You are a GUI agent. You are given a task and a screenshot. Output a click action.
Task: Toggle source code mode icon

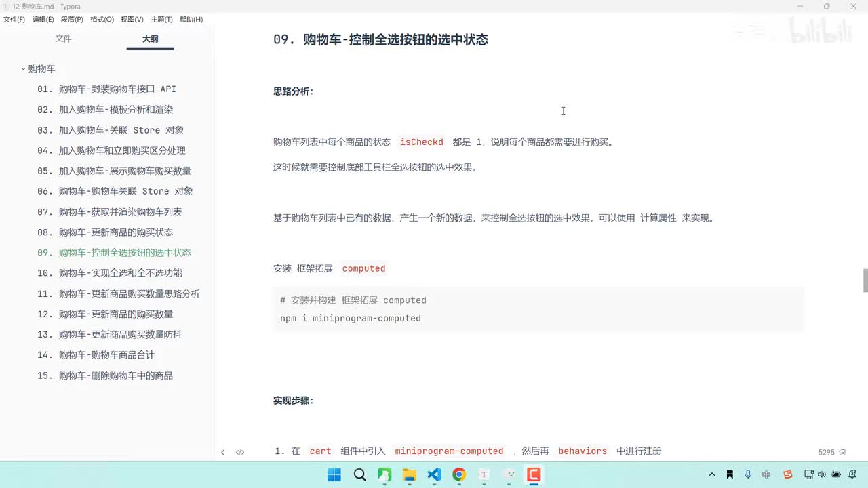pyautogui.click(x=240, y=452)
